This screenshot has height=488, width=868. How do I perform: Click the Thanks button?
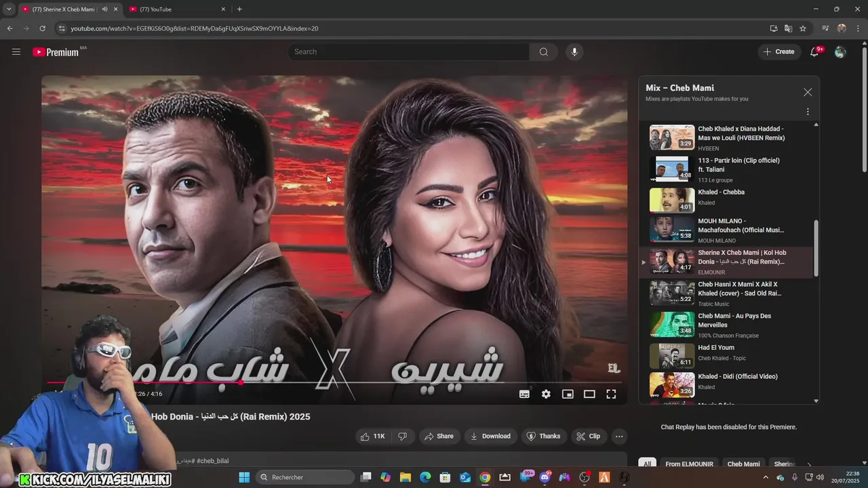point(543,436)
